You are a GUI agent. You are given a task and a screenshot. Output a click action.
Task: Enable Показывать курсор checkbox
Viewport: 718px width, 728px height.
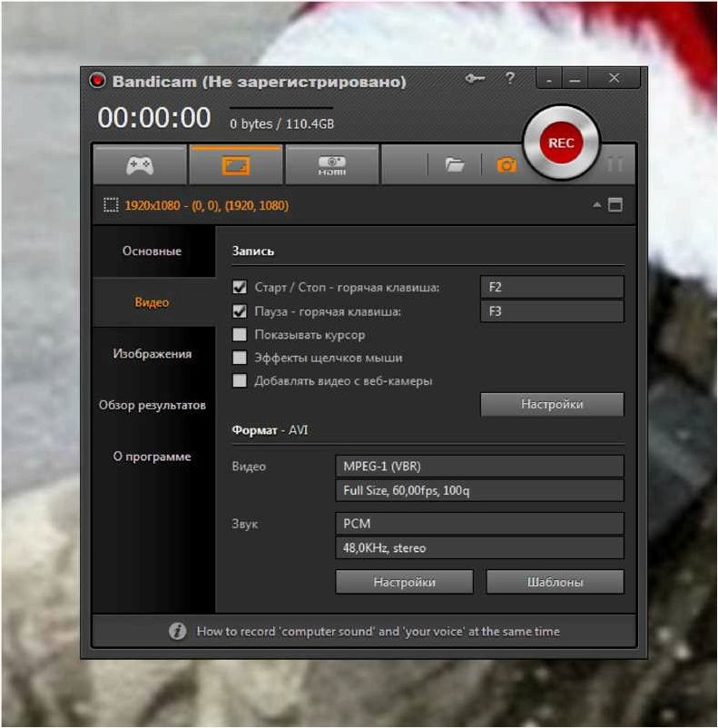click(240, 334)
